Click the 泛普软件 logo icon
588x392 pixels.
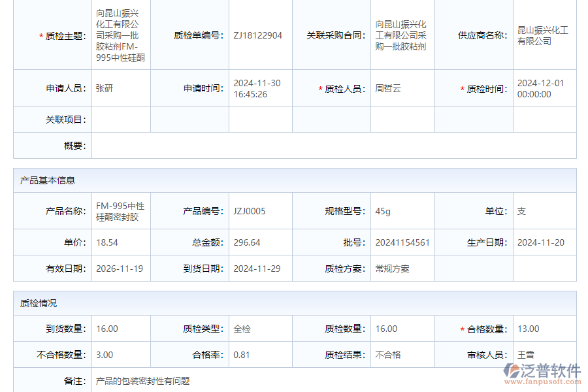click(x=511, y=369)
